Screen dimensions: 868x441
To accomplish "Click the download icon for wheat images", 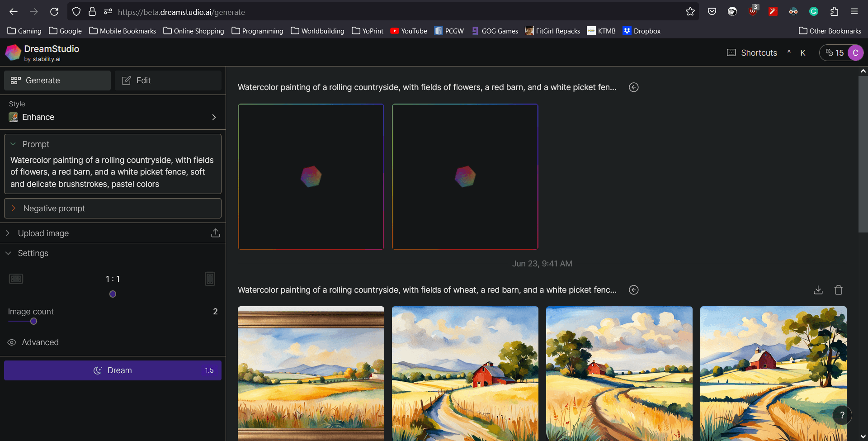I will (x=818, y=290).
